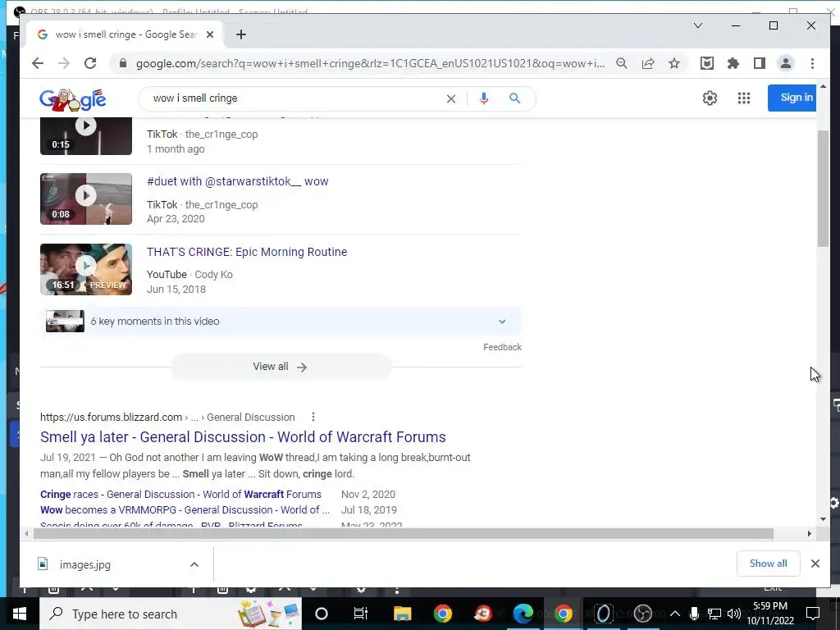Play the 0:15 TikTok video thumbnail
Viewport: 840px width, 630px height.
(x=85, y=136)
